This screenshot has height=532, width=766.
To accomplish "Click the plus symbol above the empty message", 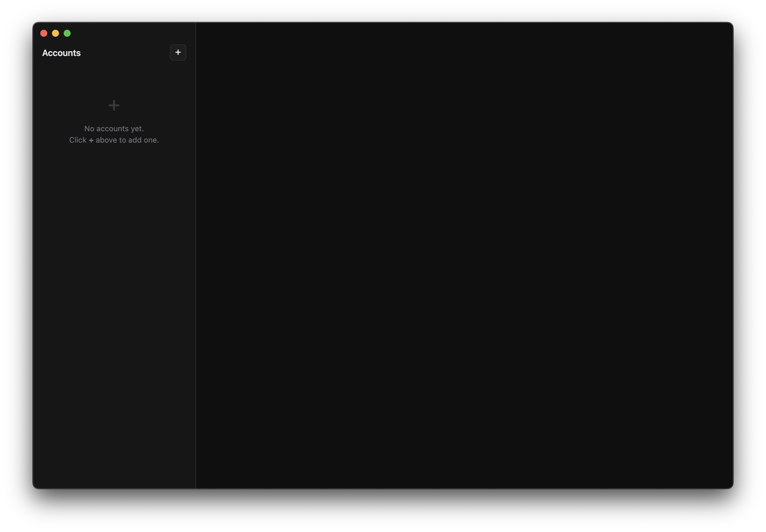I will coord(114,105).
